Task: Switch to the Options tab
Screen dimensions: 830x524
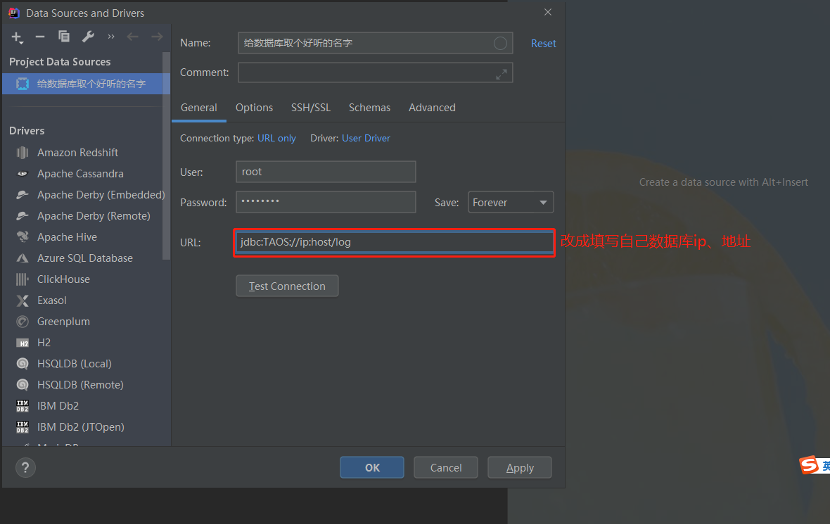Action: 254,107
